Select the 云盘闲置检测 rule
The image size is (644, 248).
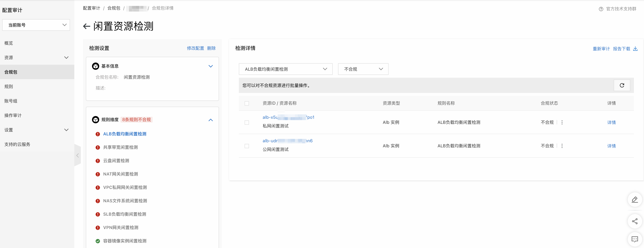coord(116,161)
